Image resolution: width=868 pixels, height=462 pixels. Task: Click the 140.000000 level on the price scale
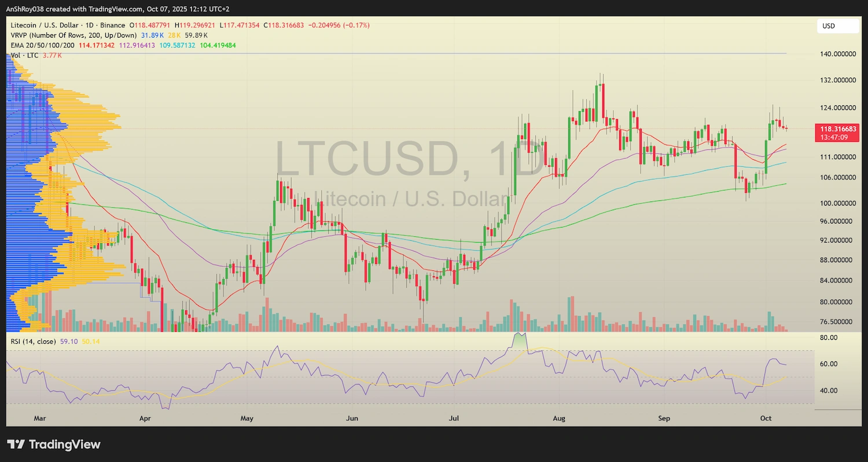point(837,54)
